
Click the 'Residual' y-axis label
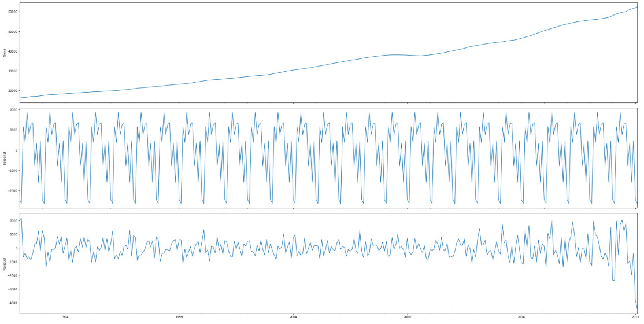(x=4, y=264)
